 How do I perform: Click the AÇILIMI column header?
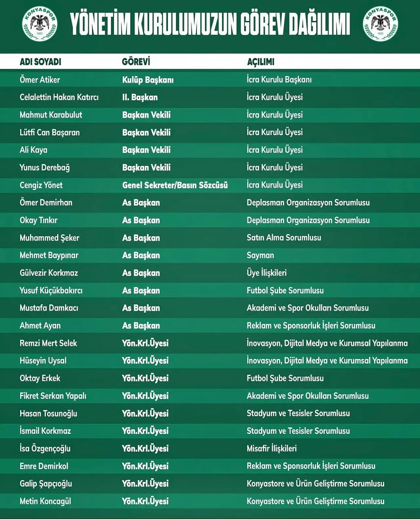point(261,62)
